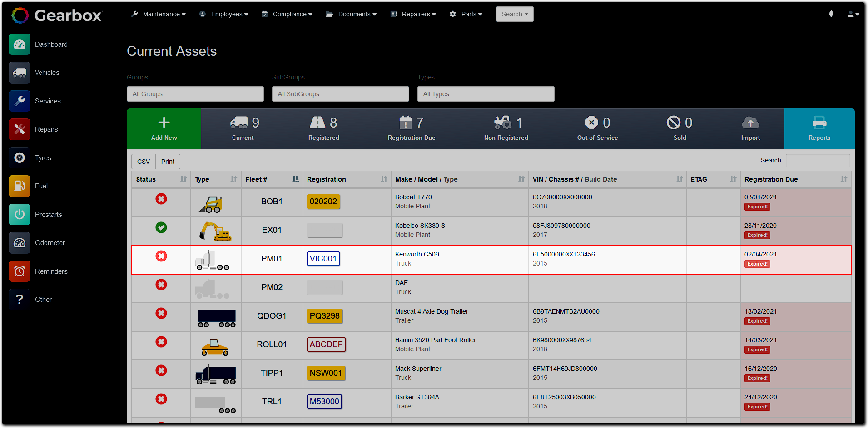
Task: Click Add New asset tile
Action: [x=164, y=129]
